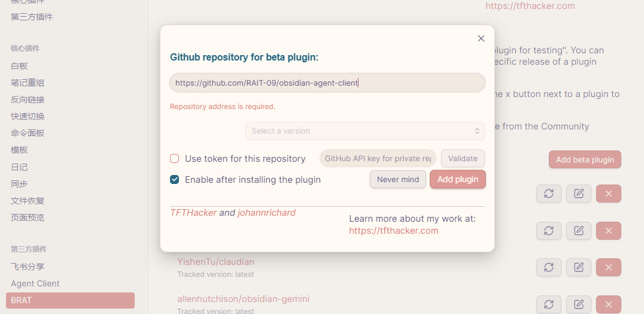
Task: Open BRAT settings tab in sidebar
Action: tap(70, 300)
